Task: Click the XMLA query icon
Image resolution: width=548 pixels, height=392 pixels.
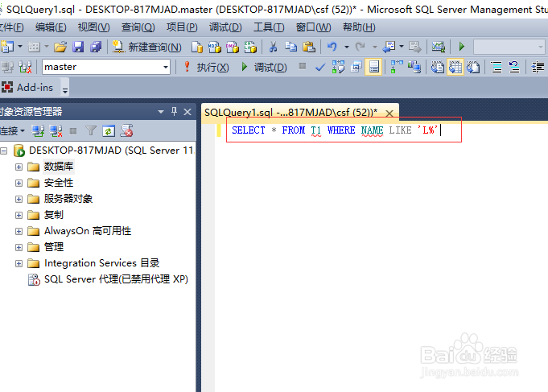Action: [x=250, y=47]
